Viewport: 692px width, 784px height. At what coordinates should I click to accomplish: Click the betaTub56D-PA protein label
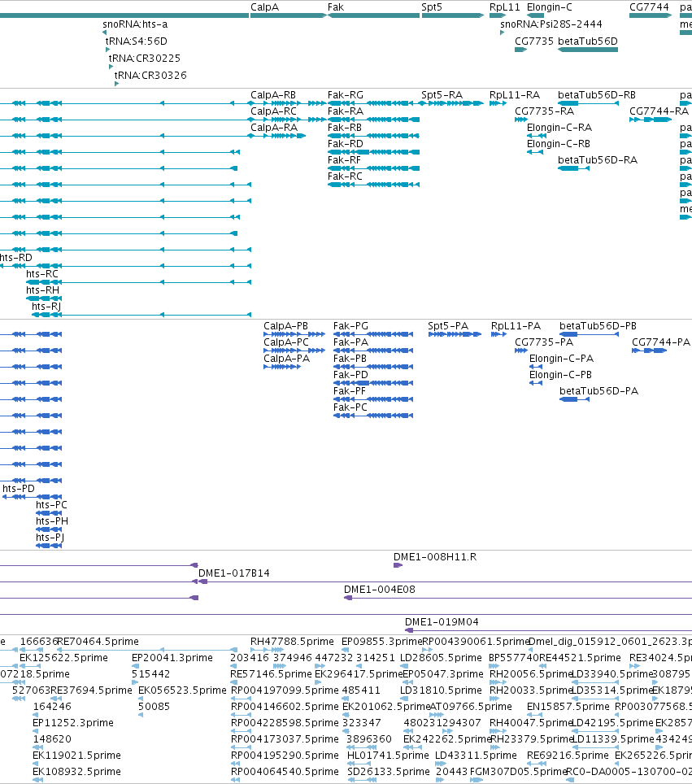point(598,391)
